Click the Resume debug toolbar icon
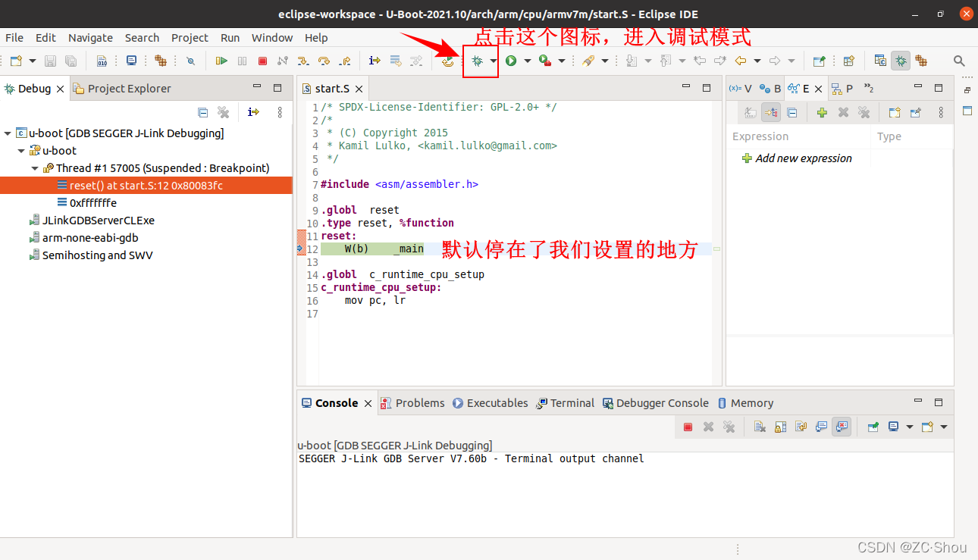The height and width of the screenshot is (560, 978). pos(221,61)
